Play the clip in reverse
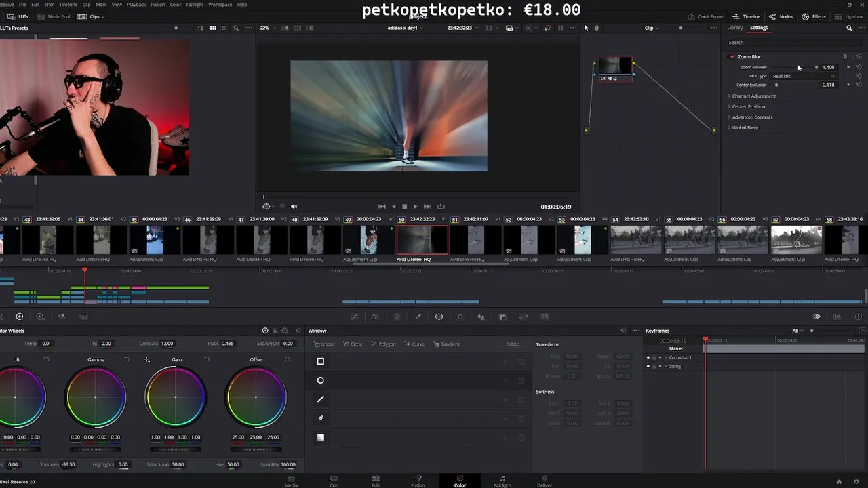This screenshot has width=868, height=488. point(393,206)
